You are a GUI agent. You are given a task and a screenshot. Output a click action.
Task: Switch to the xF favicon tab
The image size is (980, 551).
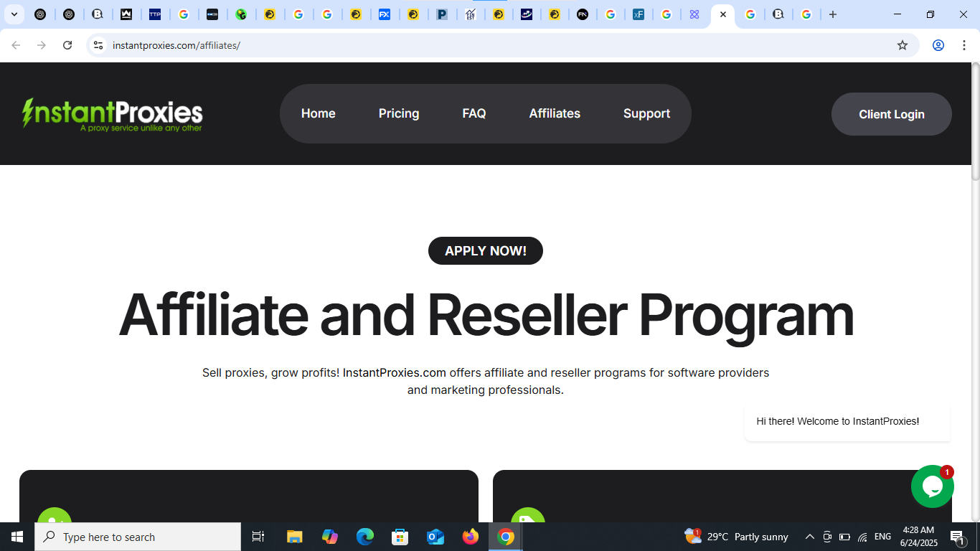[x=639, y=14]
